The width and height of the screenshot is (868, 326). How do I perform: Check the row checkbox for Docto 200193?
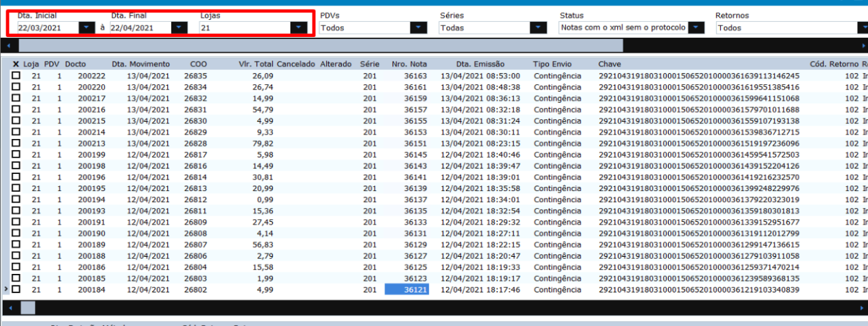(x=16, y=211)
